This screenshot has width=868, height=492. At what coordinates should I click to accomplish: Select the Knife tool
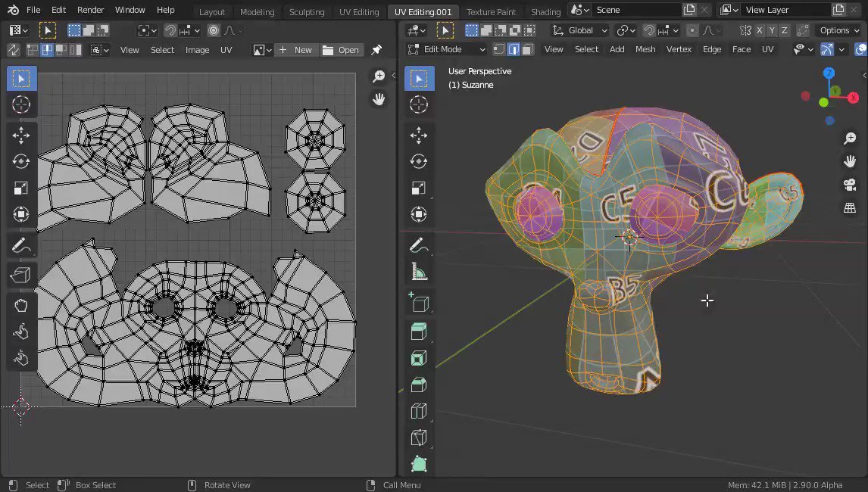[419, 438]
